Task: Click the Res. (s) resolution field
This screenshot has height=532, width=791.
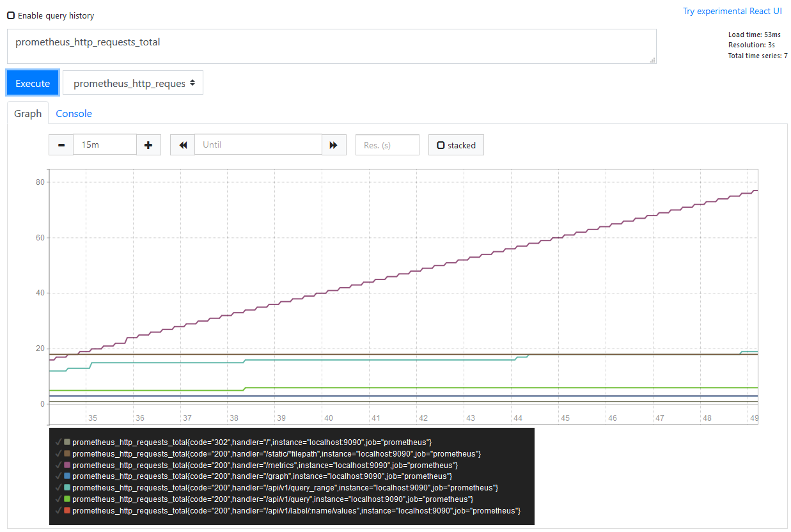Action: pyautogui.click(x=388, y=145)
